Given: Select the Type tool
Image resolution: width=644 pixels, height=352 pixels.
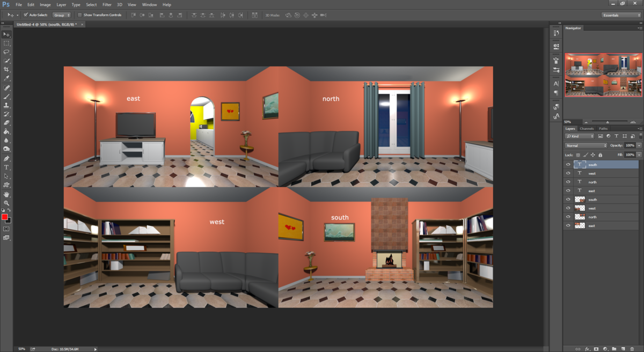Looking at the screenshot, I should coord(7,167).
